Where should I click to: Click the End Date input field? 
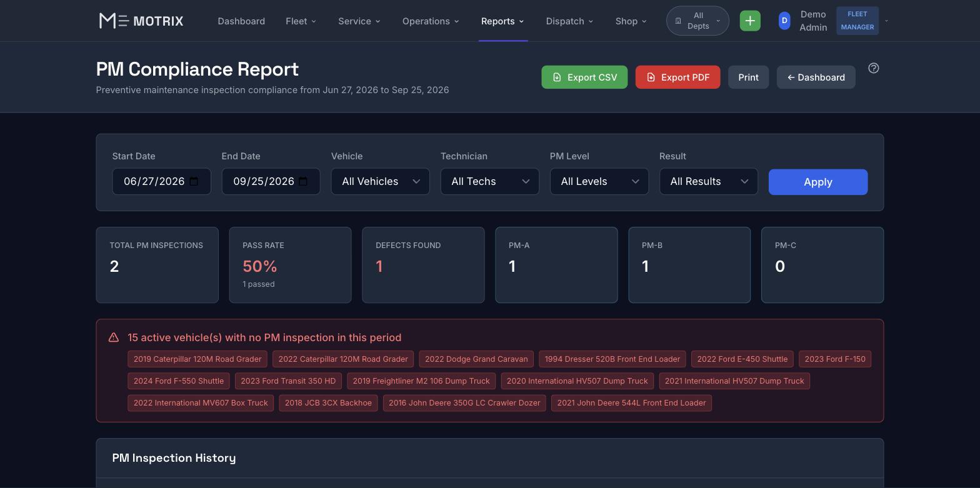(x=271, y=181)
